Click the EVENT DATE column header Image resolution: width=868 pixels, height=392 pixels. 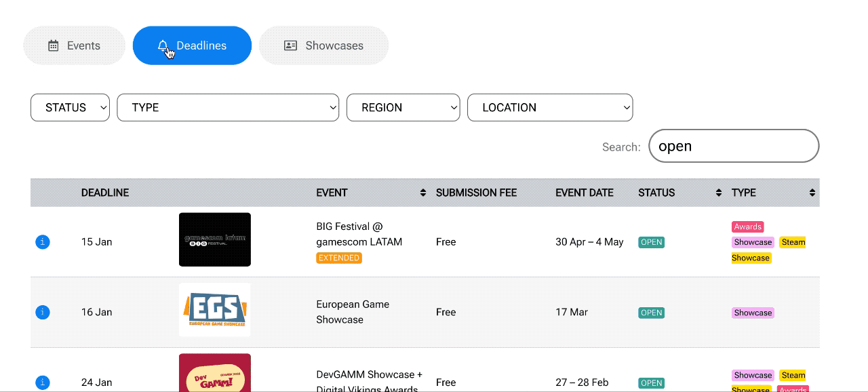pos(585,193)
